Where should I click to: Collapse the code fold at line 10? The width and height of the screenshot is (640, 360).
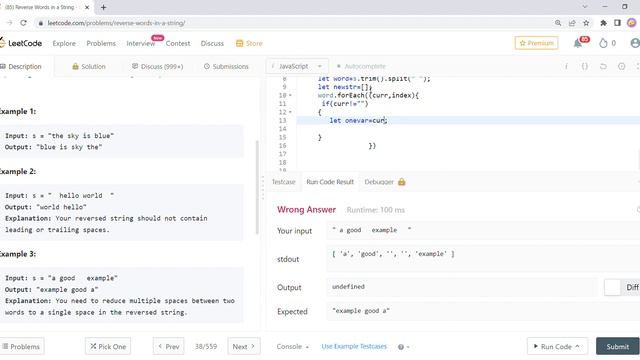click(290, 96)
